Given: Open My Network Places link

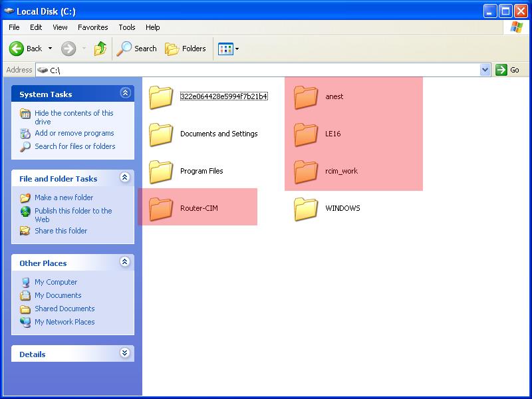Looking at the screenshot, I should pos(65,322).
